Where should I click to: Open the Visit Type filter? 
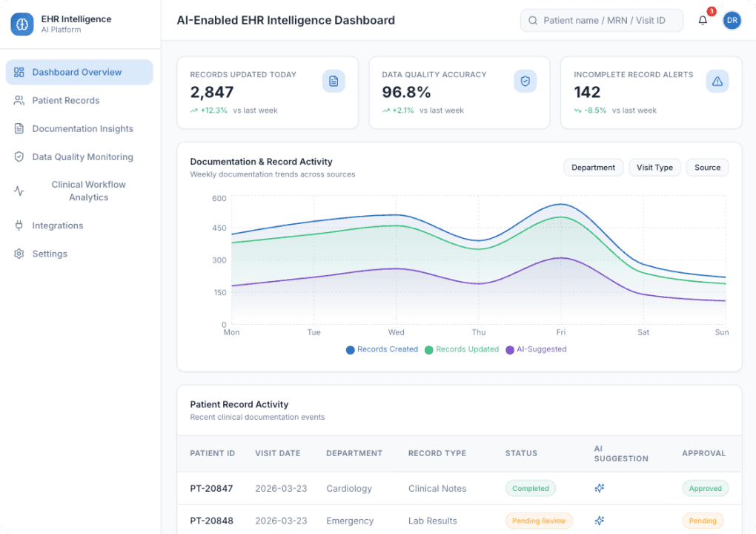point(654,167)
